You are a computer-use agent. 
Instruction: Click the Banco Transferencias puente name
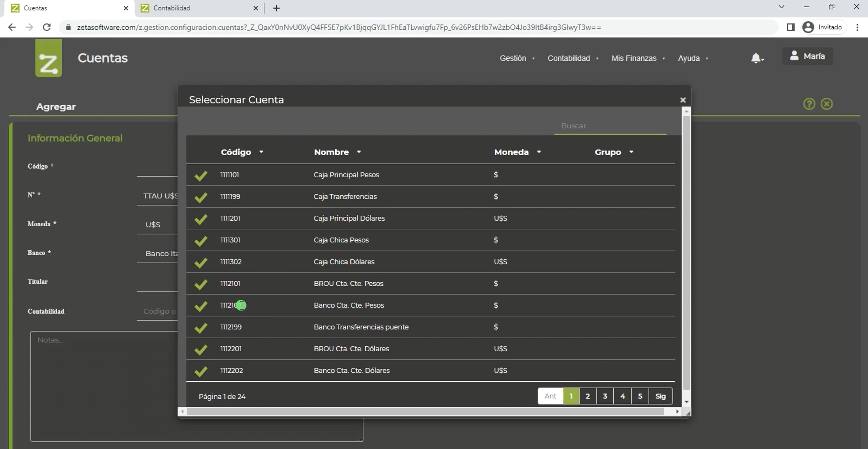coord(361,327)
